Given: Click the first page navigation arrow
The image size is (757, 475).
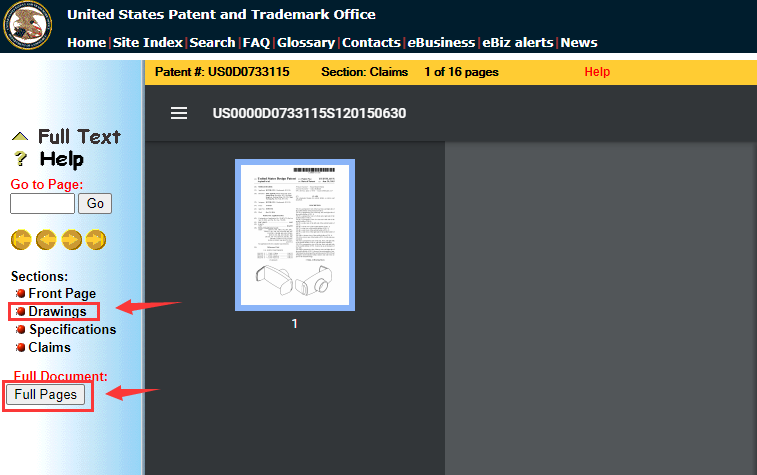Looking at the screenshot, I should click(20, 239).
